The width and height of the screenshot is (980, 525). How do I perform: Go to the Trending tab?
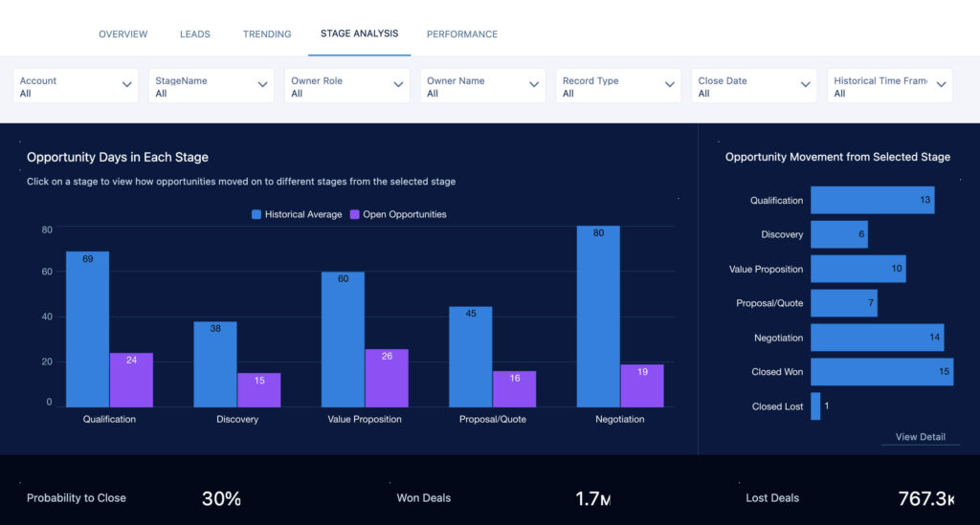point(267,34)
